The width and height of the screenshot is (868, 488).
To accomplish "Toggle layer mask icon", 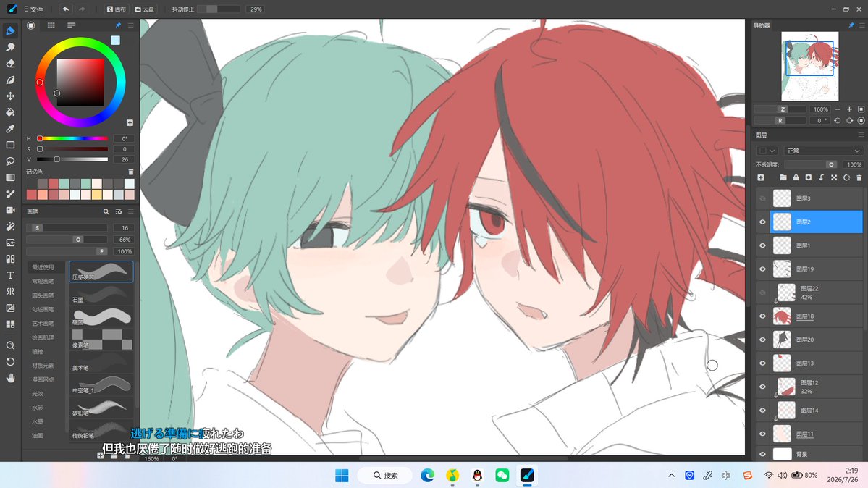I will [x=808, y=178].
